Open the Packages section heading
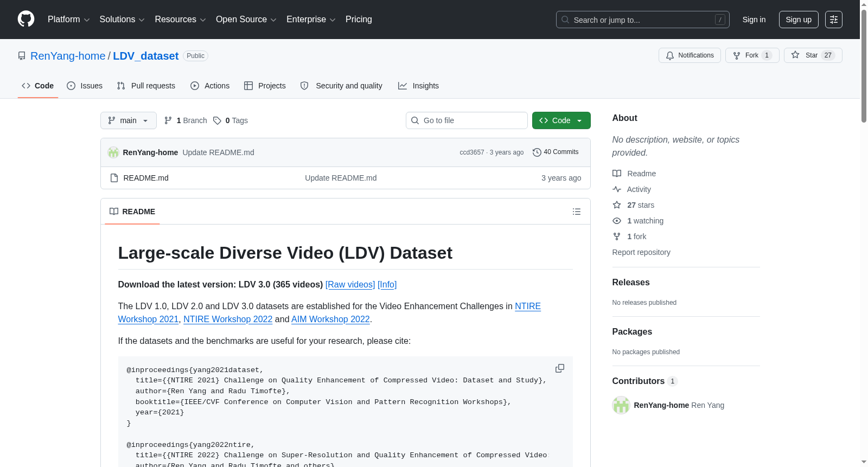 point(632,332)
